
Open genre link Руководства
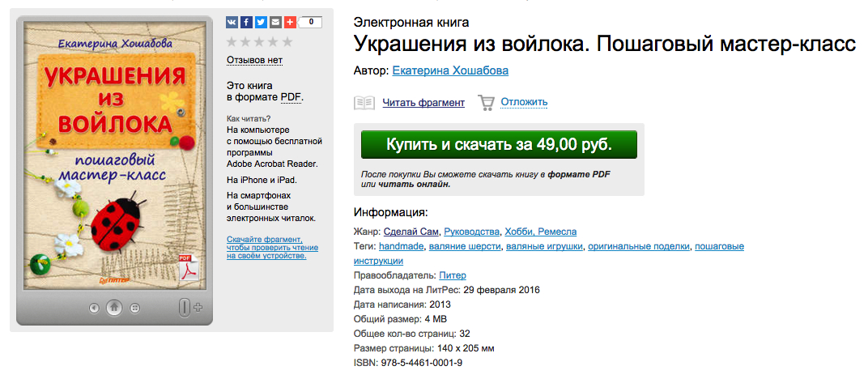pyautogui.click(x=473, y=232)
